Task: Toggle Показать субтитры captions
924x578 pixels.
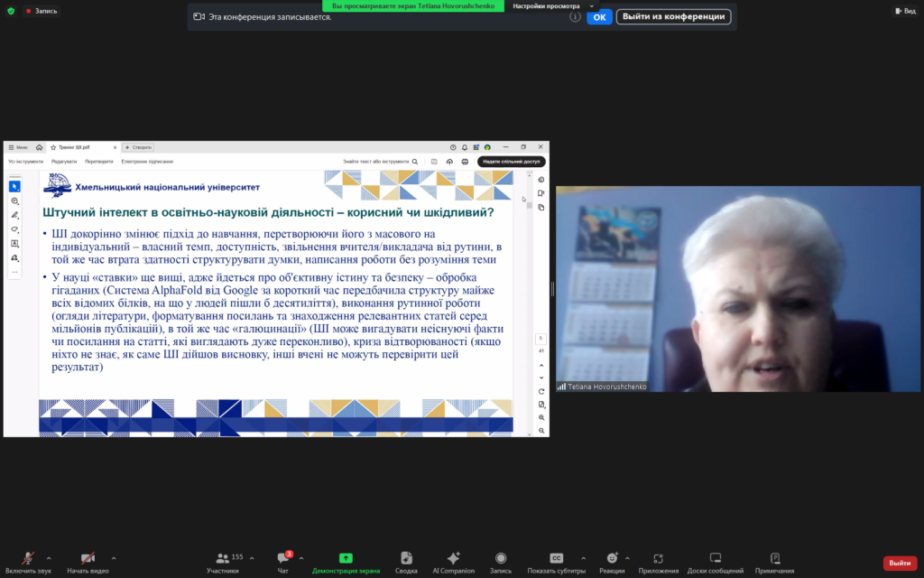Action: point(557,560)
